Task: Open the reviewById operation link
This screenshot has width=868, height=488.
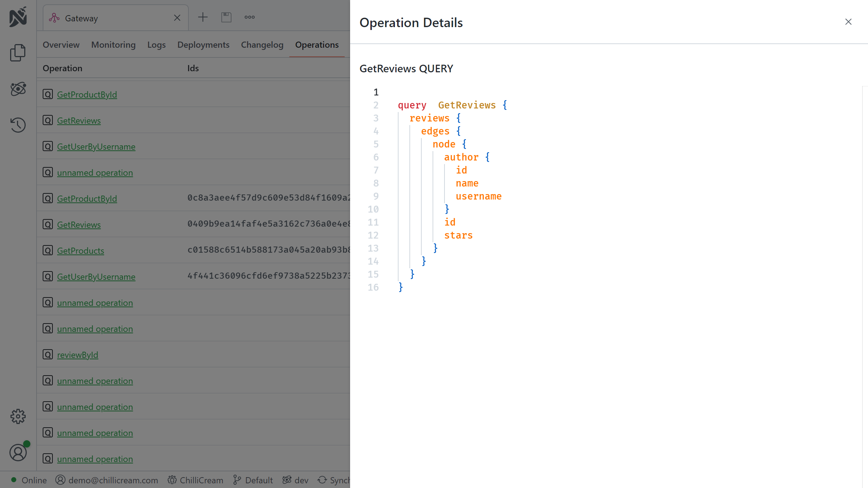Action: tap(77, 355)
